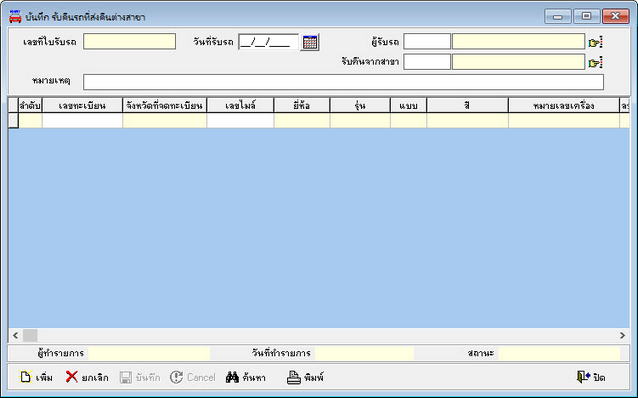Click the บันทึก save button
Screen dimensions: 638x398
(x=140, y=377)
